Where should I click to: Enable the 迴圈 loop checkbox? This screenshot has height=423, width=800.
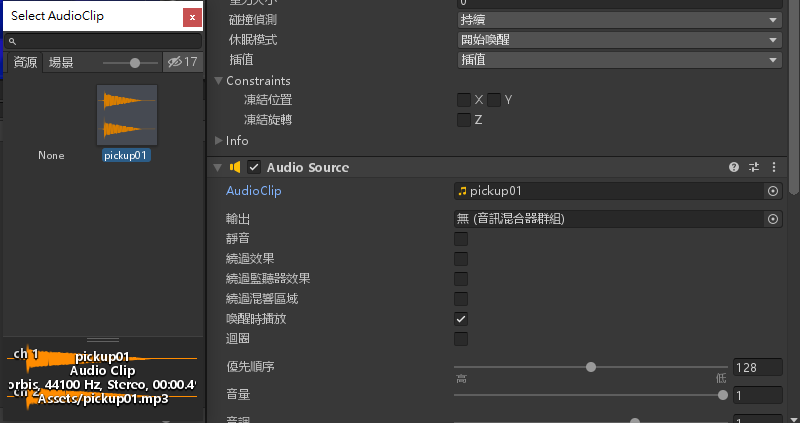tap(461, 339)
